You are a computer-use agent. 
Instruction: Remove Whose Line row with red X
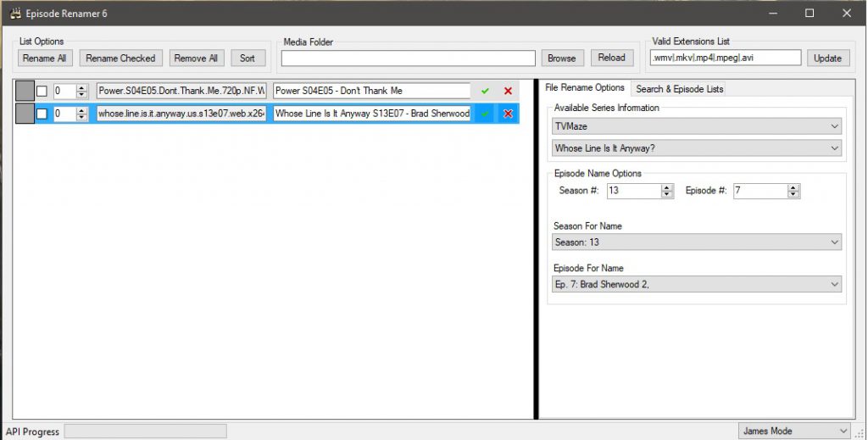[x=508, y=114]
